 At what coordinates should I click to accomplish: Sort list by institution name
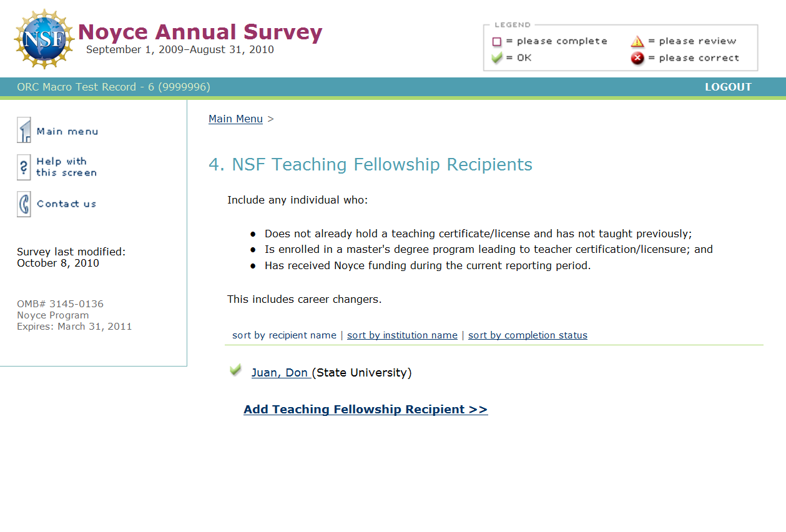pos(402,335)
